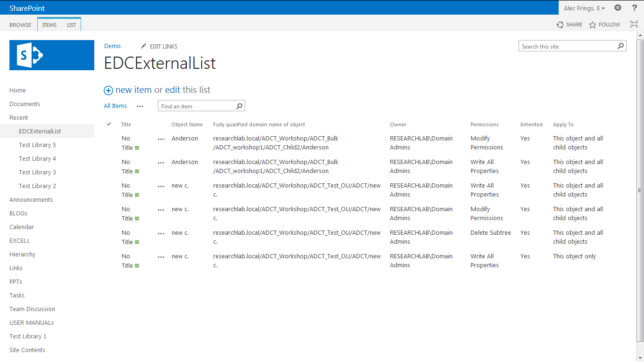Viewport: 644px width, 362px height.
Task: Click the focus on content icon
Action: [634, 24]
